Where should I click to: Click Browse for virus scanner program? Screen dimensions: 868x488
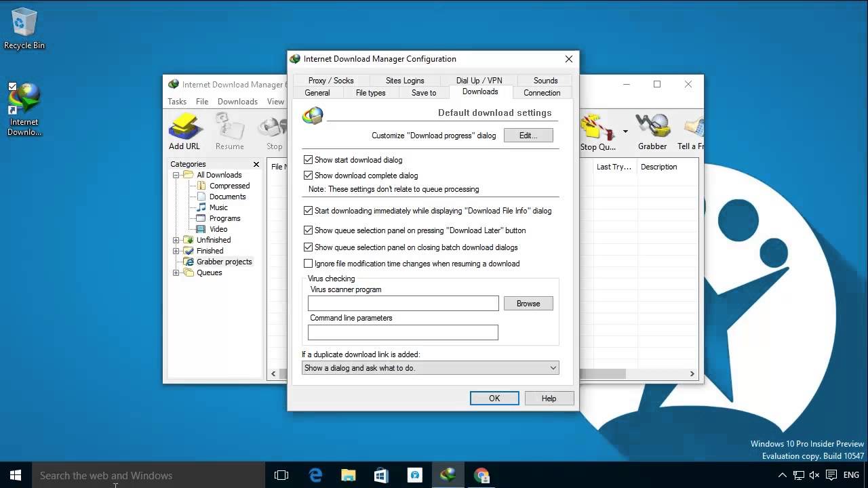528,304
